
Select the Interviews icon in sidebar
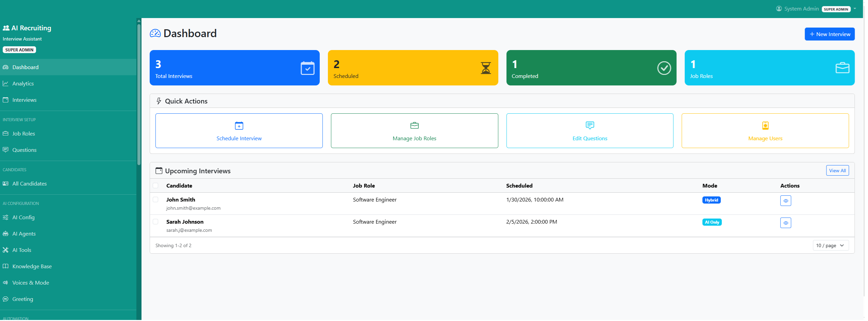coord(6,100)
